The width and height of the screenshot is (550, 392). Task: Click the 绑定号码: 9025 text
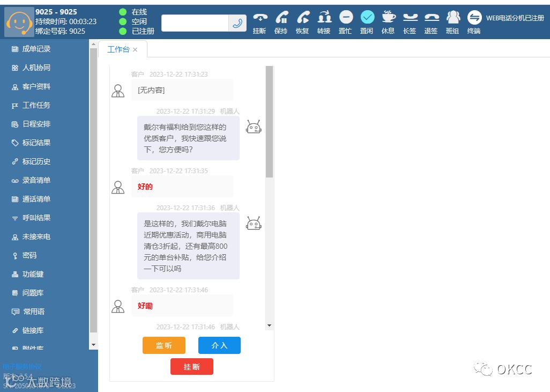[60, 31]
